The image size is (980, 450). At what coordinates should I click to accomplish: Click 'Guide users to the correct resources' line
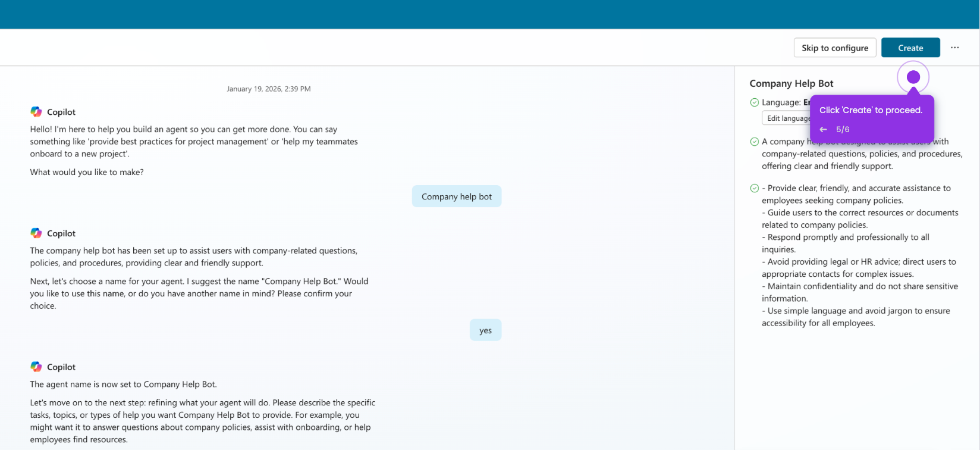pyautogui.click(x=860, y=219)
